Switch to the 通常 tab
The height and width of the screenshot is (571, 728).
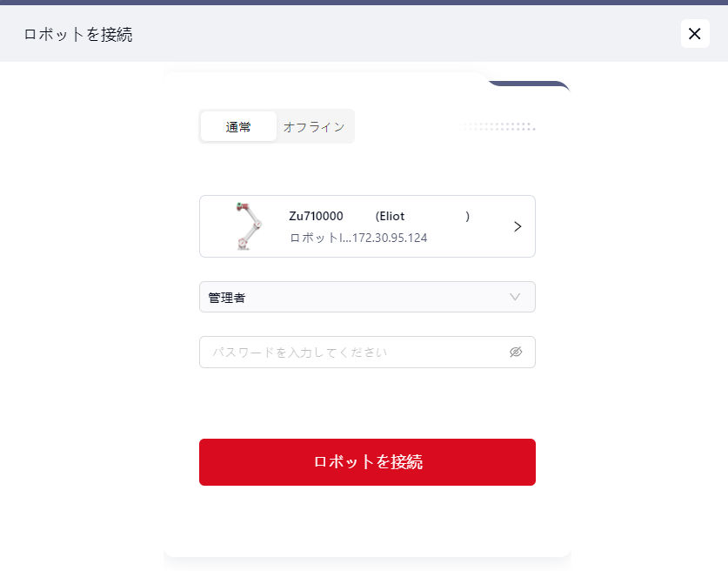tap(238, 126)
